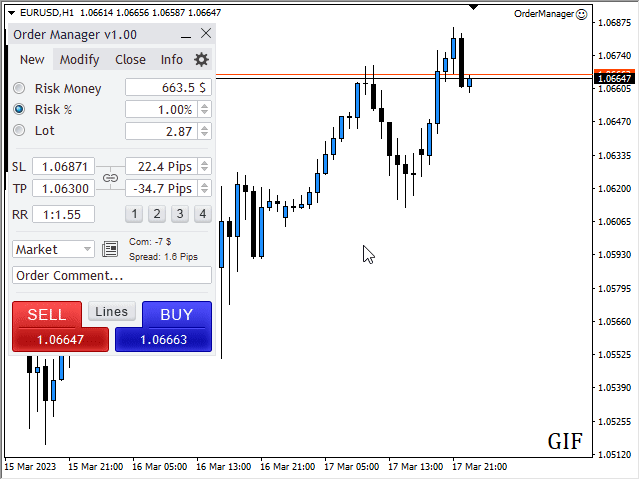640x480 pixels.
Task: Click the TP -34.7 Pips field
Action: click(x=162, y=188)
